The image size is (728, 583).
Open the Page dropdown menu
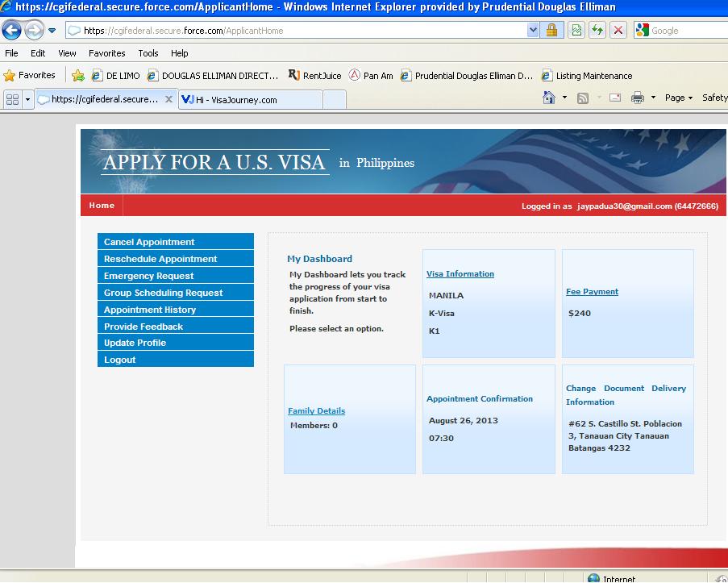coord(678,98)
